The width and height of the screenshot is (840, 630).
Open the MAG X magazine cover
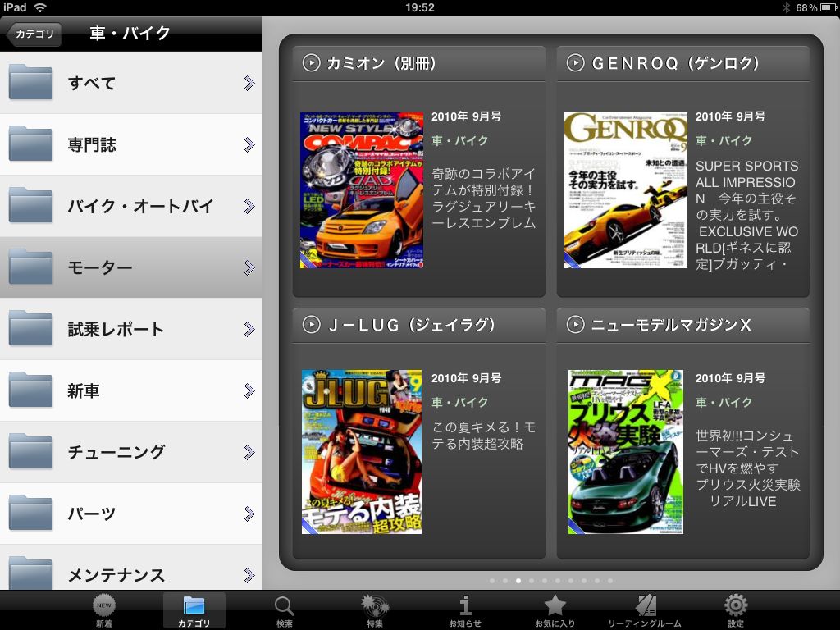pos(626,452)
